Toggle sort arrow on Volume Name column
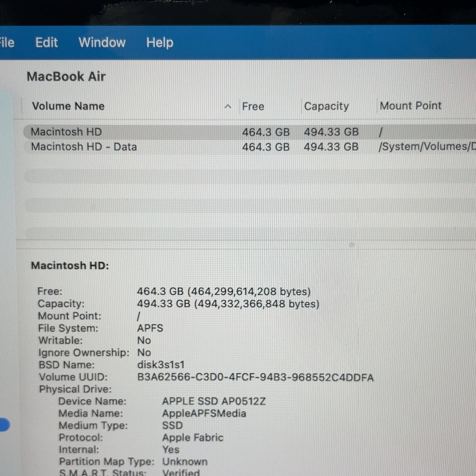476x476 pixels. click(228, 106)
